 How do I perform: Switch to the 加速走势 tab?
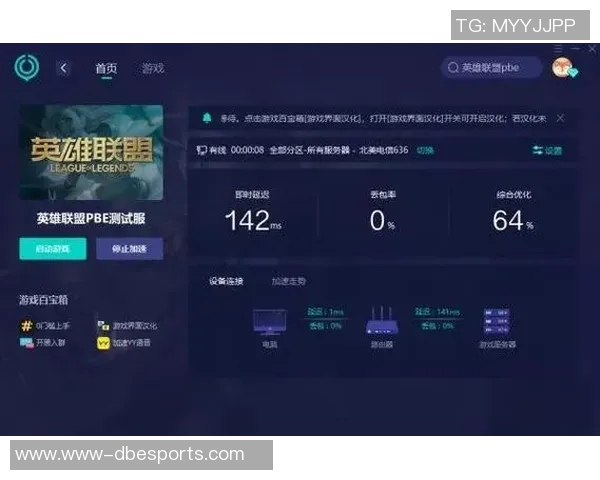point(289,281)
